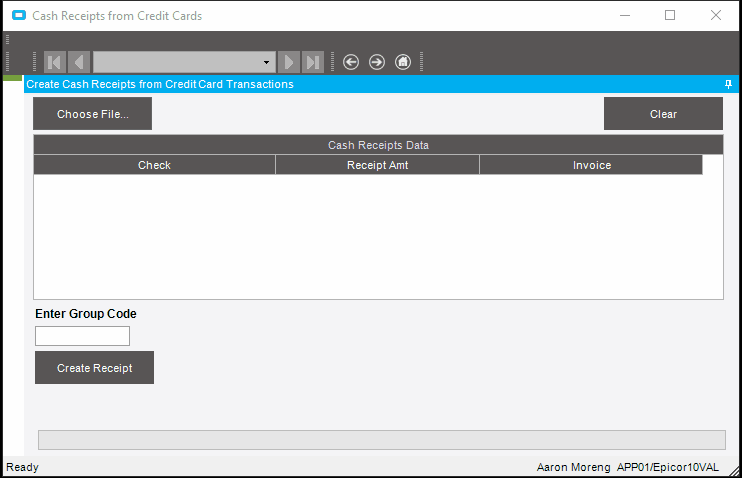Go to the first record
Image resolution: width=742 pixels, height=478 pixels.
[55, 62]
